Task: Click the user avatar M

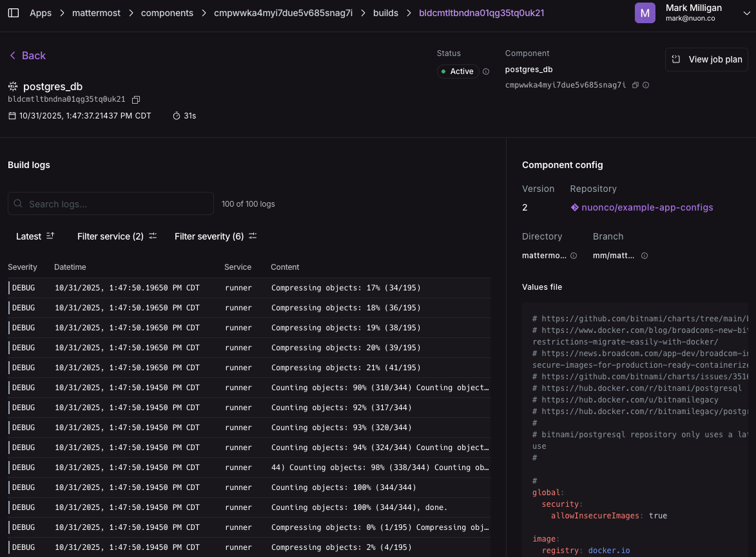Action: 645,13
